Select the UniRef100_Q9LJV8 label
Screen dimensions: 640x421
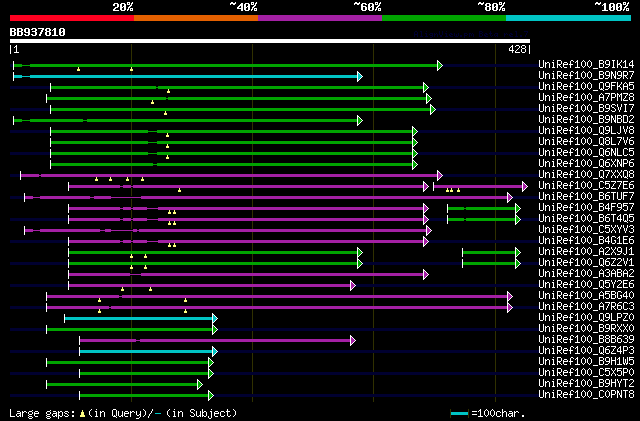[586, 131]
